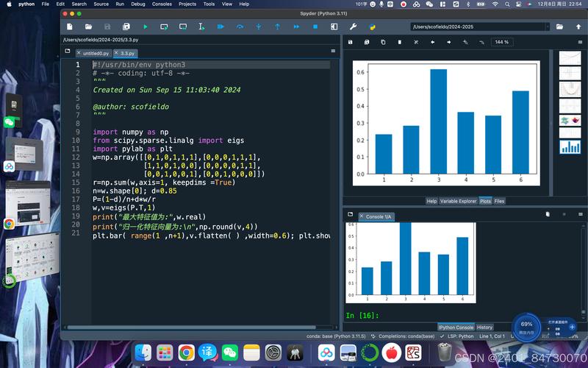This screenshot has height=368, width=588.
Task: Click the Stop debugging square icon
Action: (315, 27)
